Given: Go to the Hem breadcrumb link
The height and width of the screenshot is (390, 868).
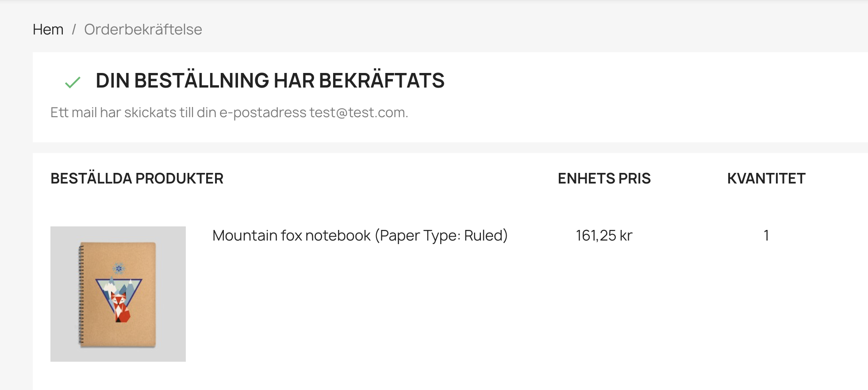Looking at the screenshot, I should point(48,30).
